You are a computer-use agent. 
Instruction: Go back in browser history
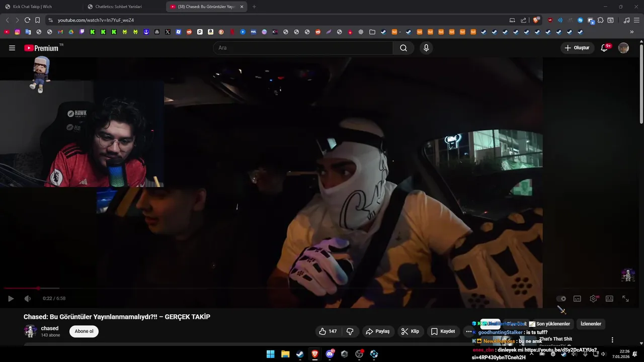click(7, 20)
